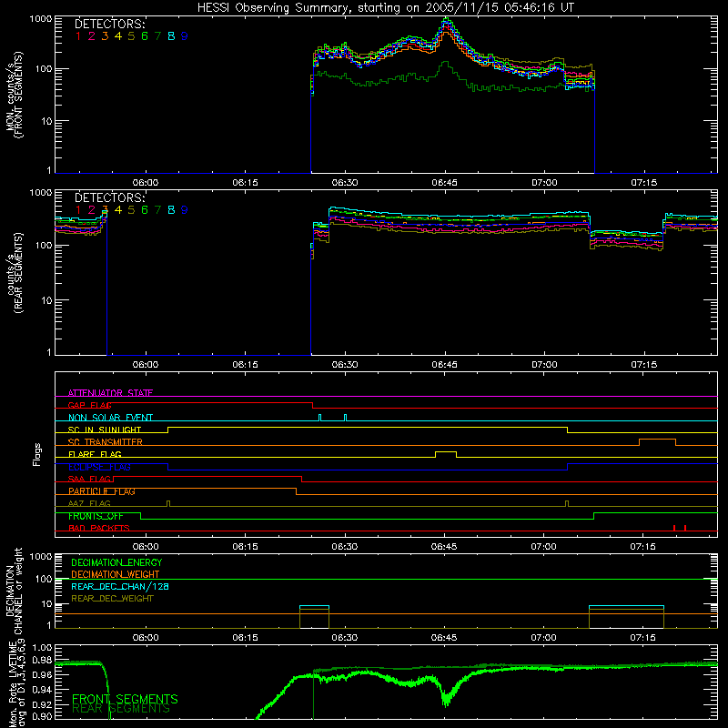The height and width of the screenshot is (728, 728).
Task: Click the 06:30 time tick under the rear segments panel
Action: tap(345, 365)
